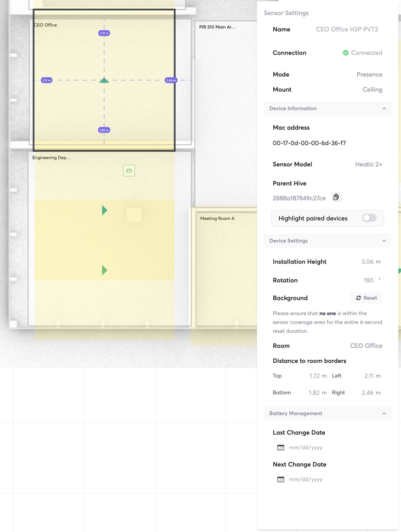Copy the Parent Hive ID icon

click(x=336, y=197)
